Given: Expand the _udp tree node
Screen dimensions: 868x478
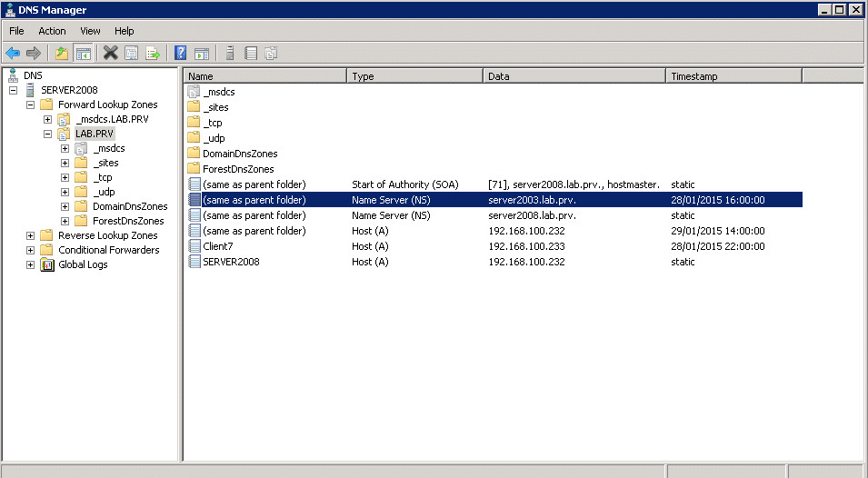Looking at the screenshot, I should [65, 192].
